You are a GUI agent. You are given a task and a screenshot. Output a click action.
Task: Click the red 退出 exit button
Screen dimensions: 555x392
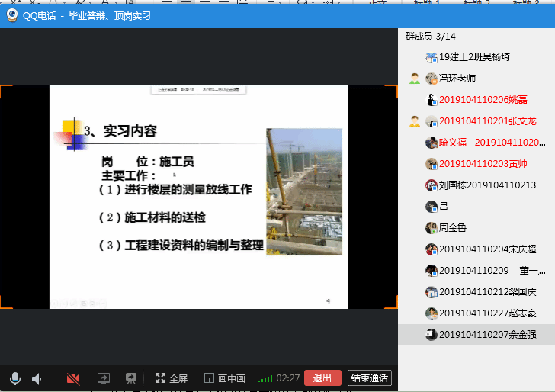(322, 378)
